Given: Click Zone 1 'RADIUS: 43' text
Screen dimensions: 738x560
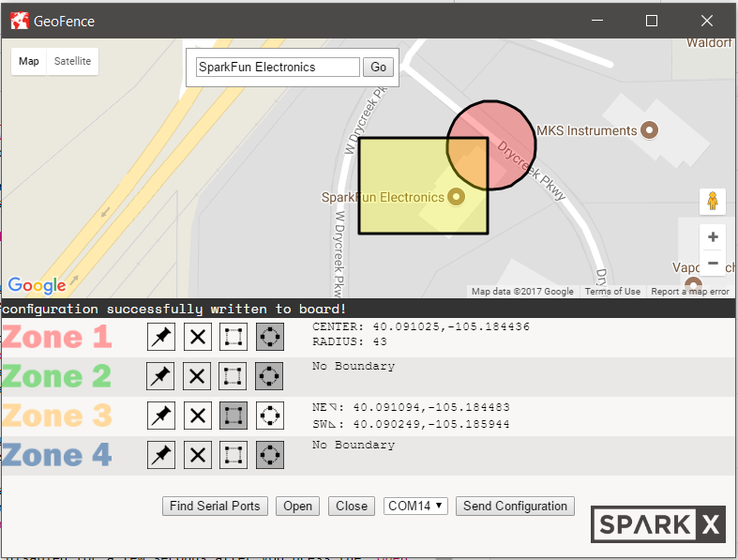Looking at the screenshot, I should click(x=350, y=341).
